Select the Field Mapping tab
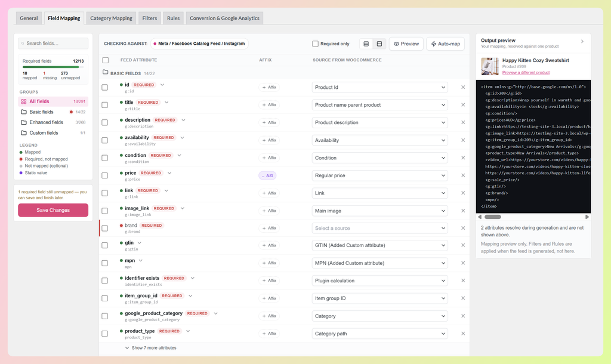The height and width of the screenshot is (364, 611). [64, 18]
